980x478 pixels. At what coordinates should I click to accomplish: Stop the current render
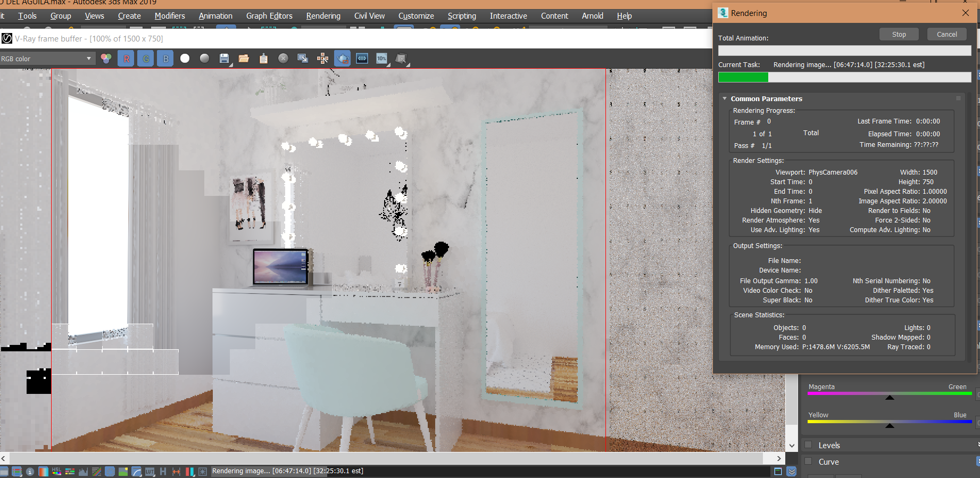(899, 34)
